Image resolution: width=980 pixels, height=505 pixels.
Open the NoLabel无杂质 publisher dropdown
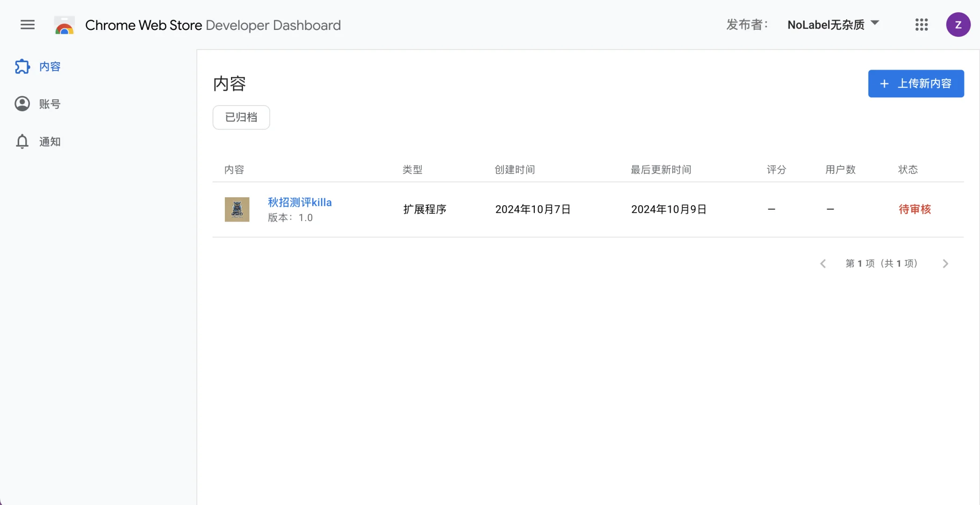point(826,24)
